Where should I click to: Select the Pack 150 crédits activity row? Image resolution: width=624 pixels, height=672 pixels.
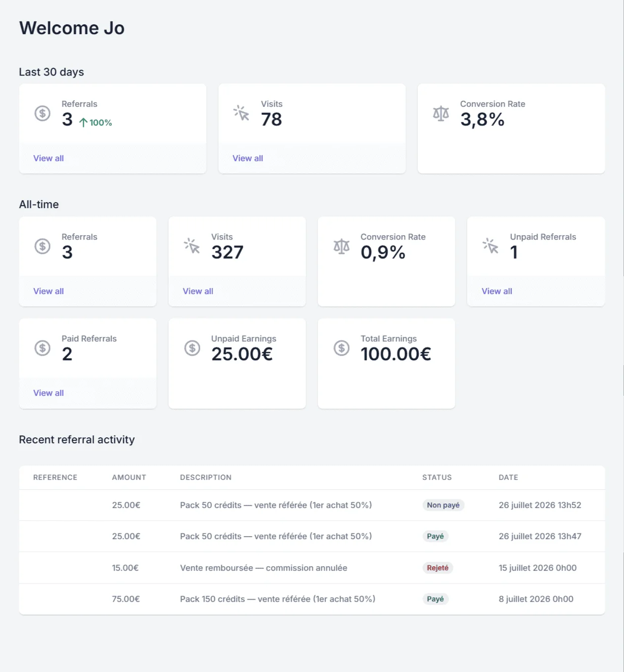pos(312,599)
